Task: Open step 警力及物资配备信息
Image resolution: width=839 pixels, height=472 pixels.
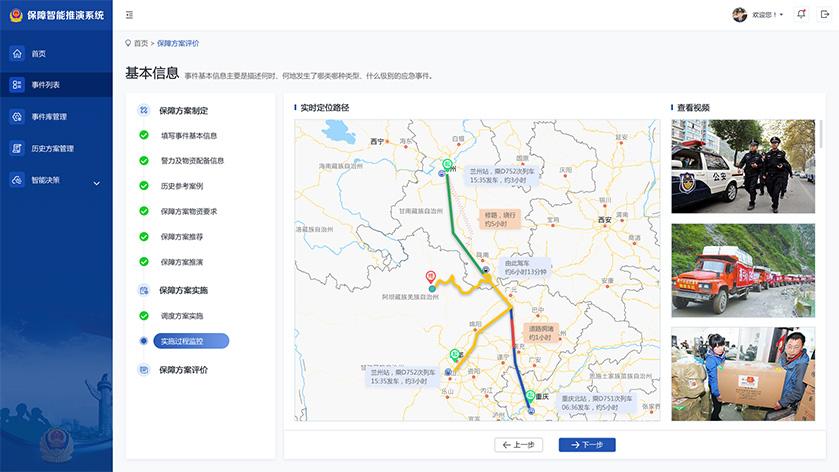Action: pyautogui.click(x=192, y=161)
